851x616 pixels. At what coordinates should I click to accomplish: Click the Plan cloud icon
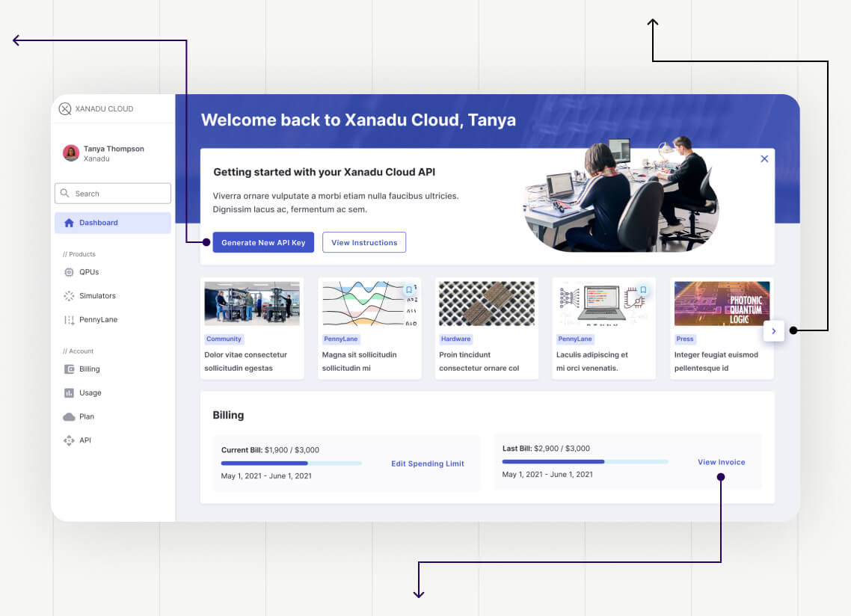(69, 417)
